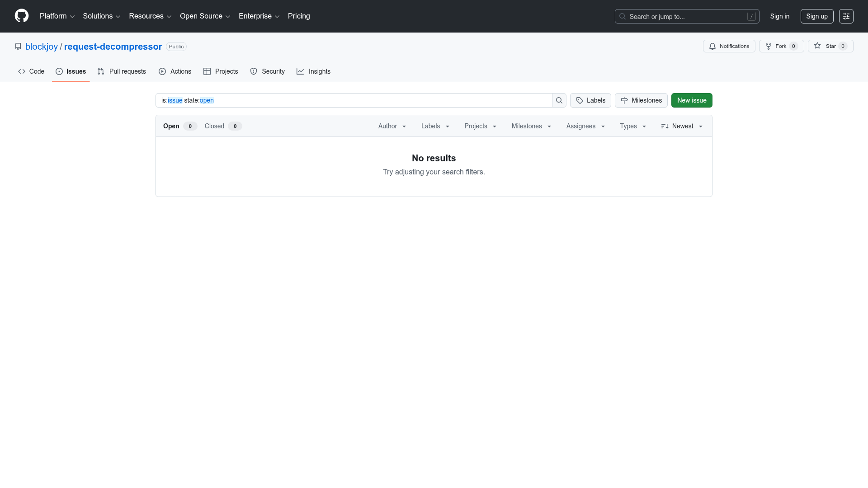Open the Platform dropdown menu
Viewport: 868px width, 488px height.
click(x=57, y=16)
